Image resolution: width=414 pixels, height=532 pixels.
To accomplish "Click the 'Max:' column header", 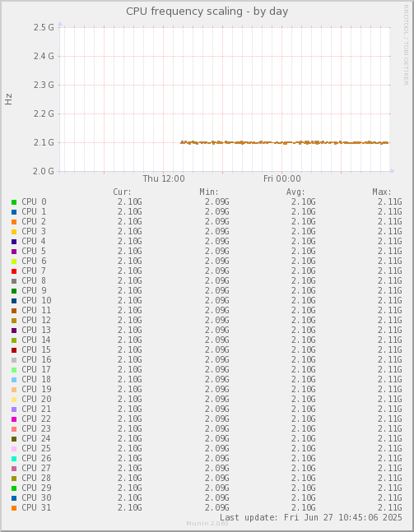I will click(x=382, y=192).
